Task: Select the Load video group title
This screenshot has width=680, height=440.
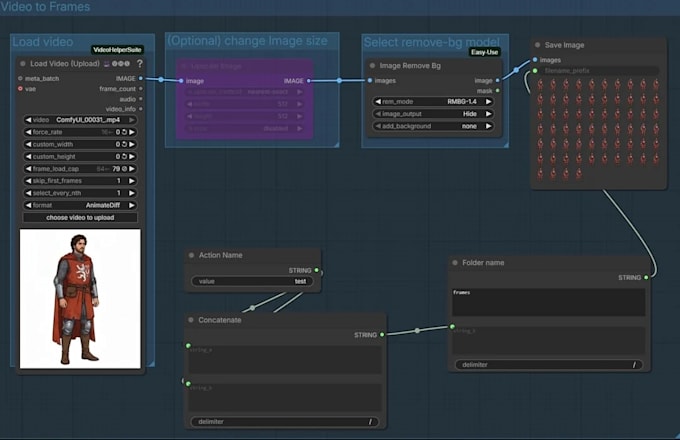Action: click(x=42, y=42)
